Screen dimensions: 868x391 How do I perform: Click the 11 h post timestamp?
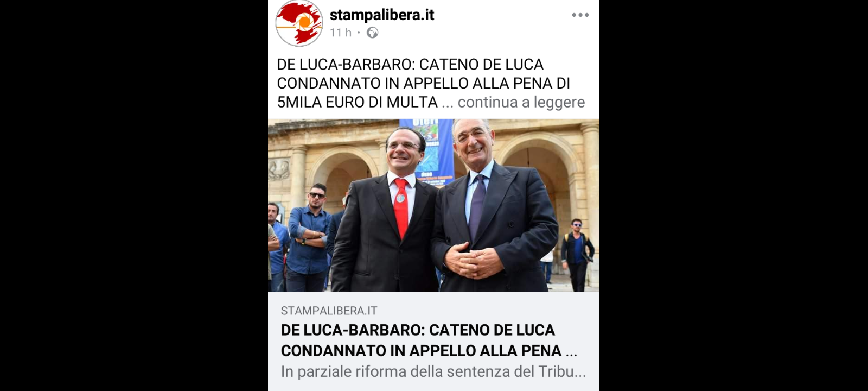click(x=341, y=33)
